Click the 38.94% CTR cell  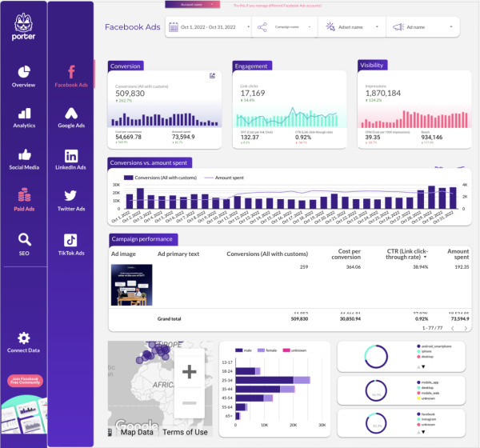[420, 267]
